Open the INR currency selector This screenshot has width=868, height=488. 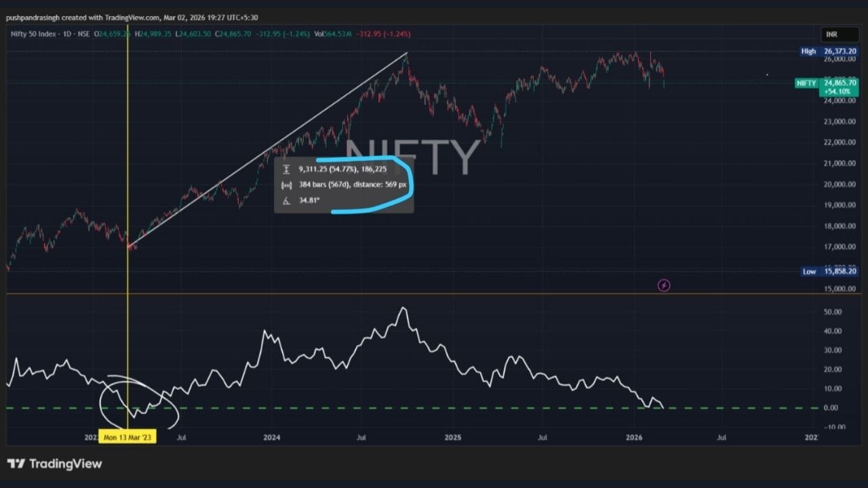[x=831, y=34]
